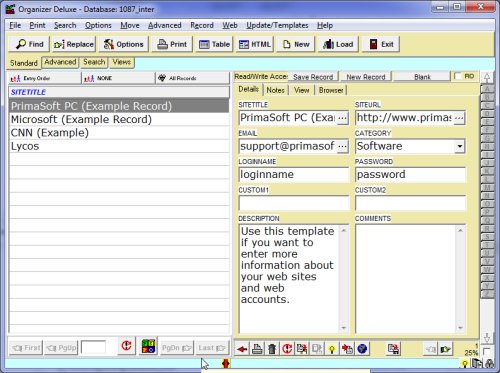The width and height of the screenshot is (500, 373).
Task: Click the copy record icon beside the refresh icon
Action: point(302,349)
